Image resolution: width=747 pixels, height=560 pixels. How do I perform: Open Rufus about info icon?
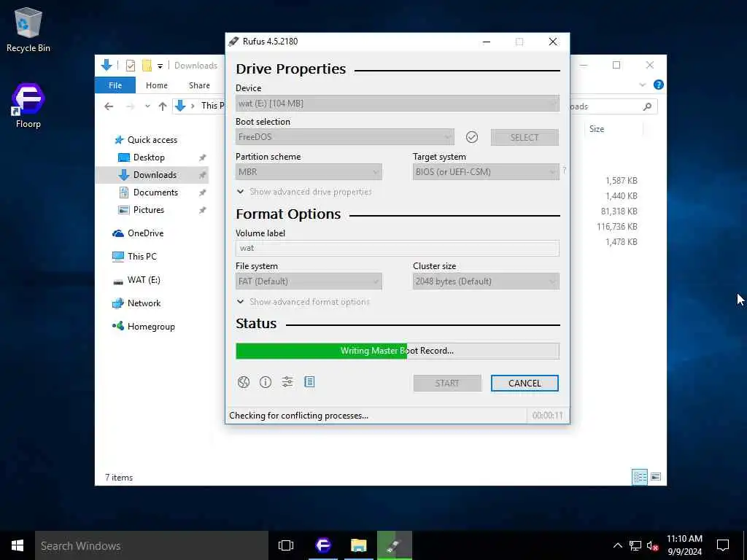(x=266, y=382)
